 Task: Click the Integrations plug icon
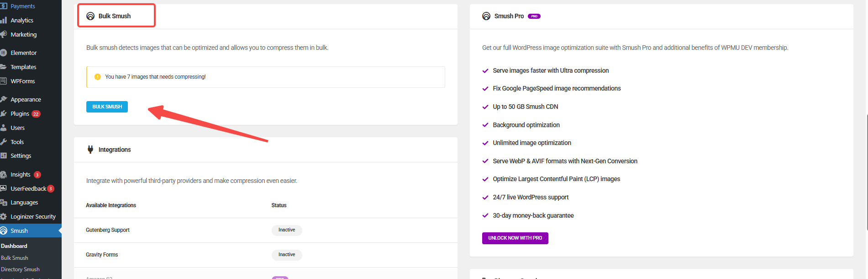[x=90, y=150]
